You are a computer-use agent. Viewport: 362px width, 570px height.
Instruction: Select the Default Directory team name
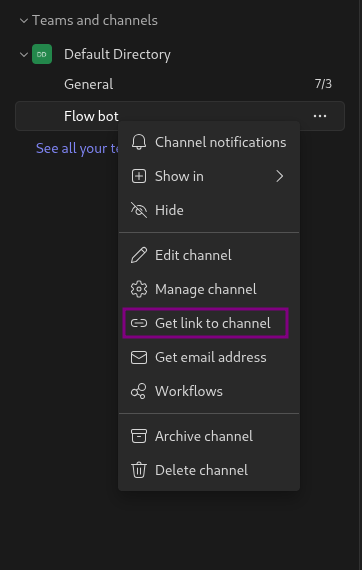117,55
